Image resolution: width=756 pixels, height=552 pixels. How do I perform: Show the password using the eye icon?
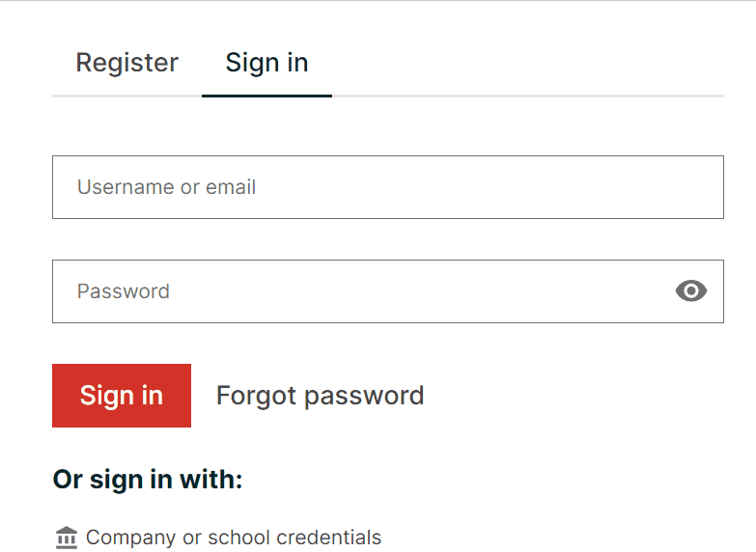[691, 290]
